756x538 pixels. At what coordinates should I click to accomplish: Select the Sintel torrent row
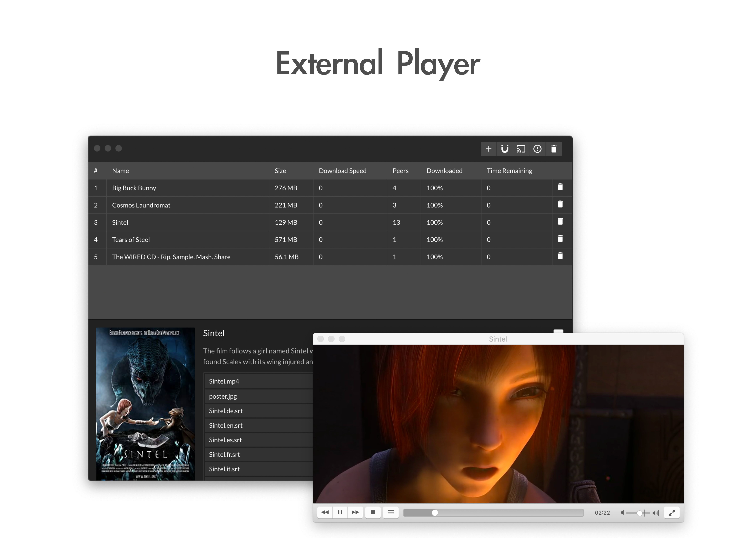click(x=120, y=222)
